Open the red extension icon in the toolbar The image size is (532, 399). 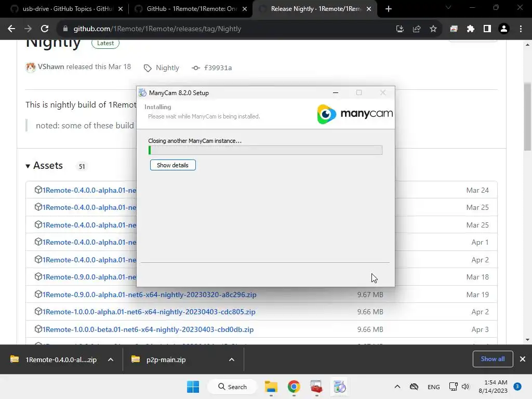(454, 29)
